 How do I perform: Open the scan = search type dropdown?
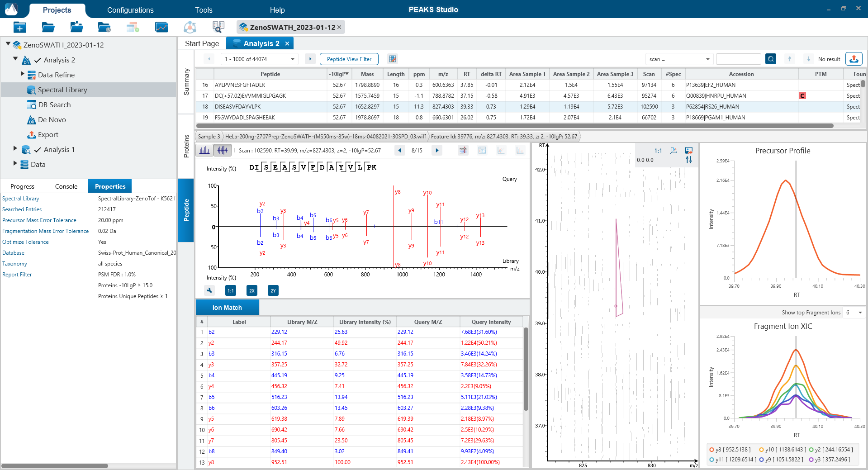click(x=679, y=59)
